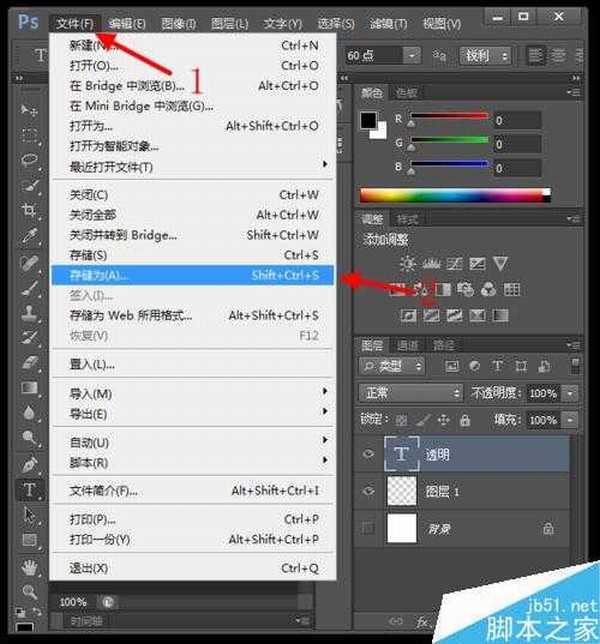This screenshot has height=644, width=600.
Task: Open the anti-aliasing 锐利 dropdown
Action: (x=485, y=55)
